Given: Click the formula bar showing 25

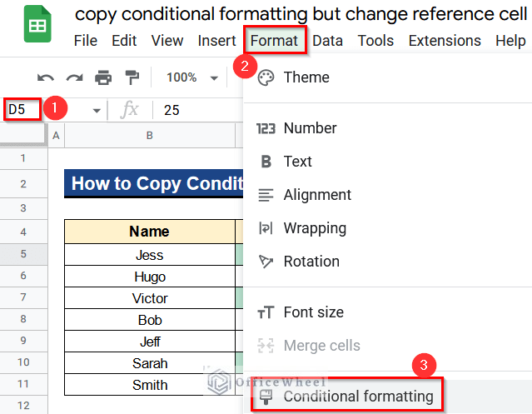Looking at the screenshot, I should tap(200, 110).
